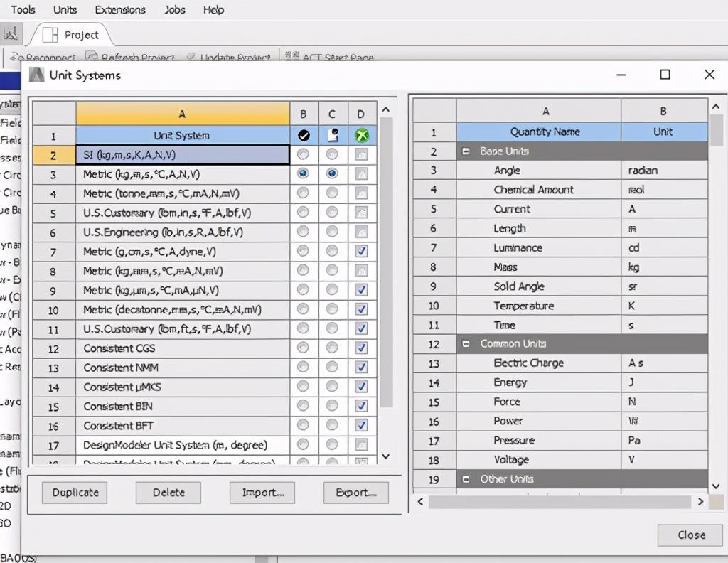728x563 pixels.
Task: Click the Duplicate button
Action: [75, 493]
